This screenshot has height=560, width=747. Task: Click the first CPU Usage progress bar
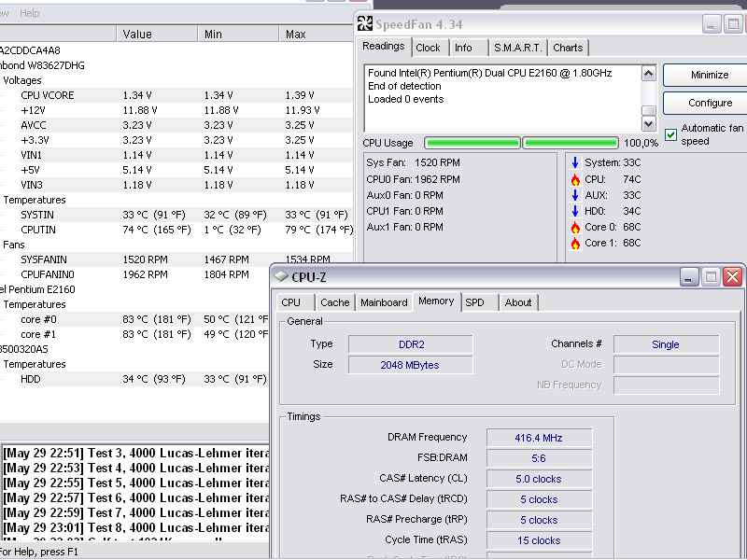click(472, 143)
